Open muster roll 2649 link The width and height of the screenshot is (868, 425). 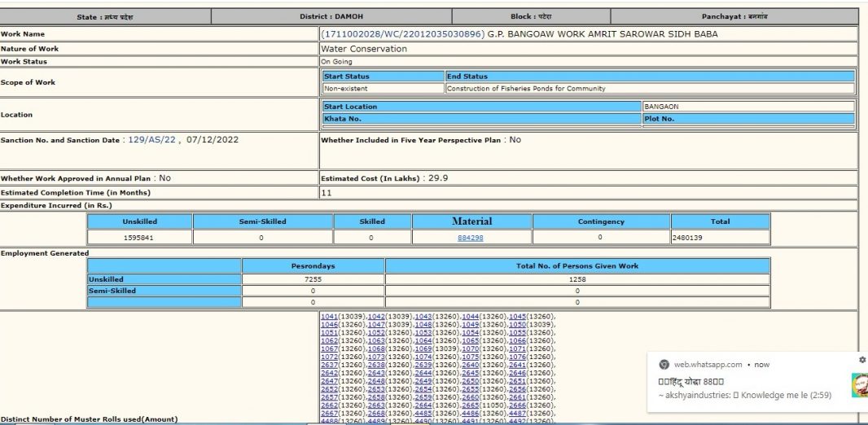[423, 381]
